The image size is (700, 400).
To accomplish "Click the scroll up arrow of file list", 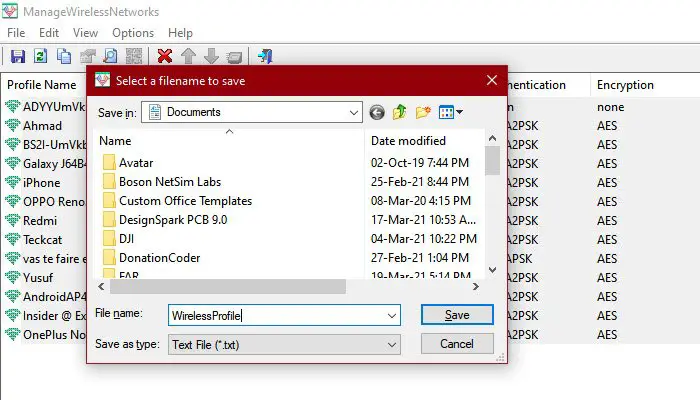I will point(492,138).
